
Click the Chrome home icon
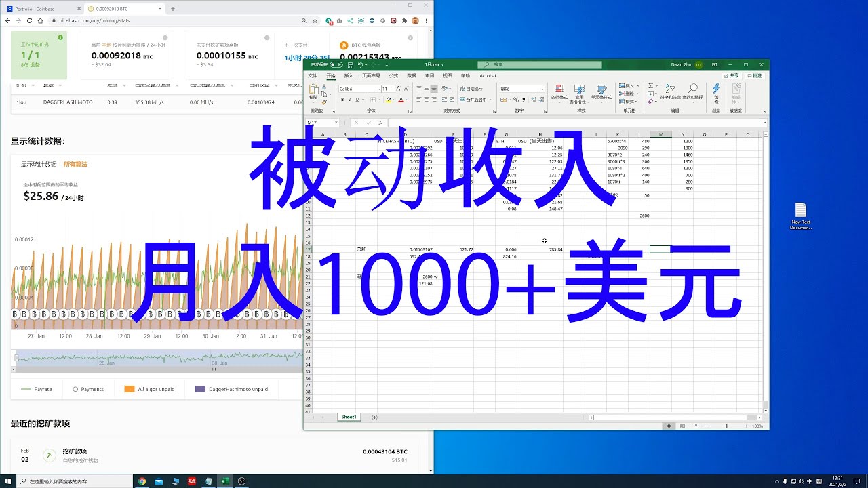39,21
